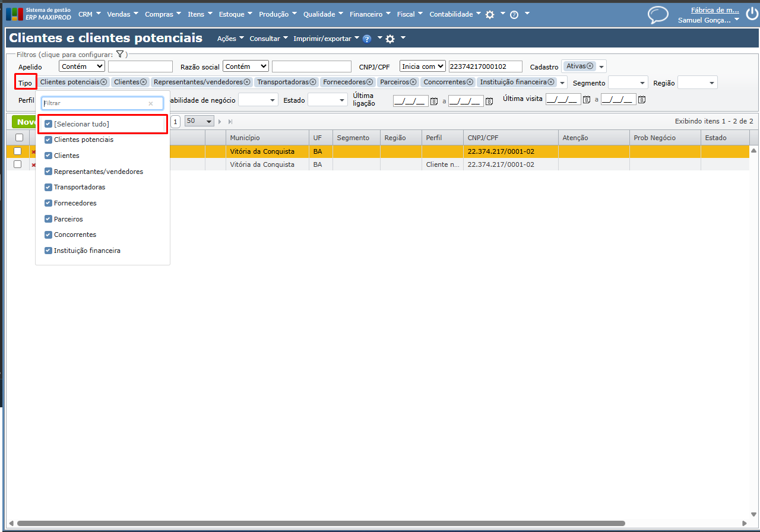Remove the Clientes potenciais filter tag

point(104,82)
